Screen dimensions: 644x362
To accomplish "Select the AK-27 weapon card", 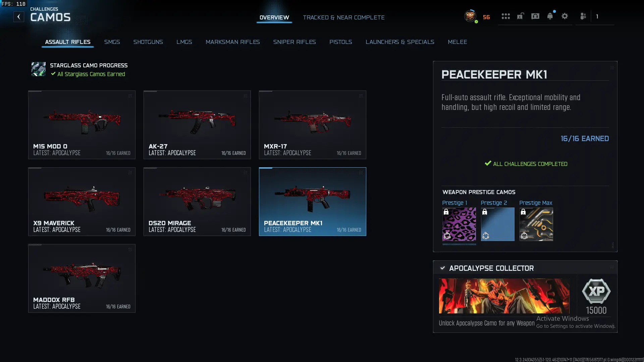I will (x=197, y=125).
